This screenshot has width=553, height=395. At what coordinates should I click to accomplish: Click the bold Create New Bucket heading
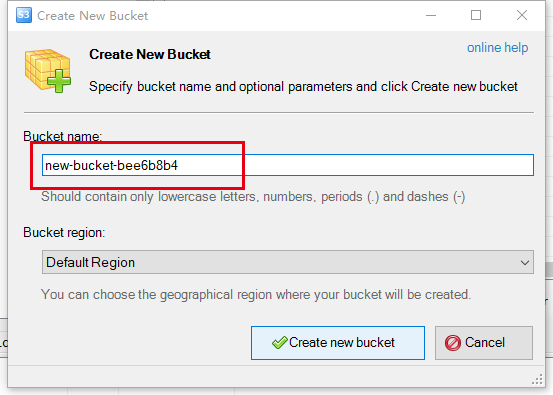point(150,54)
